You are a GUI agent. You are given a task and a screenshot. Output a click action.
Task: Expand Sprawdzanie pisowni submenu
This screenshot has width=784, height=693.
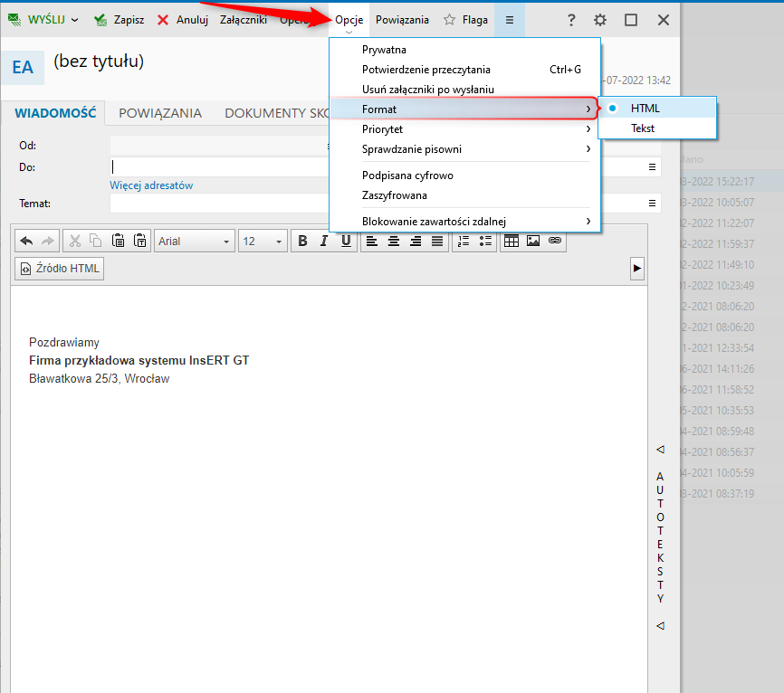pyautogui.click(x=465, y=149)
